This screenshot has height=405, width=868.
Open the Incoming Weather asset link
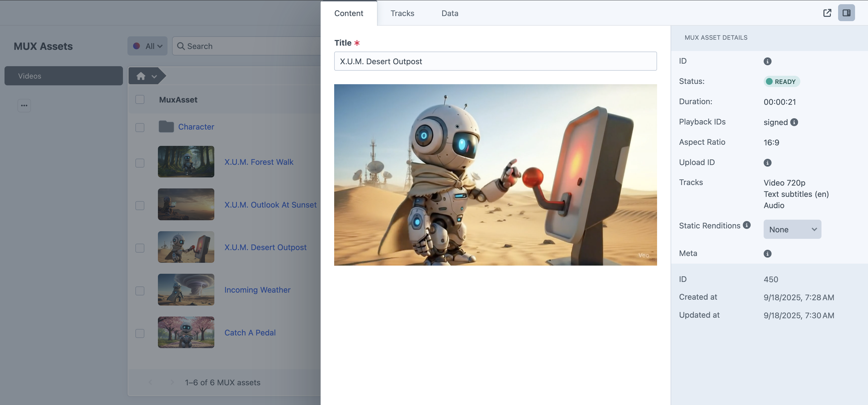point(257,290)
